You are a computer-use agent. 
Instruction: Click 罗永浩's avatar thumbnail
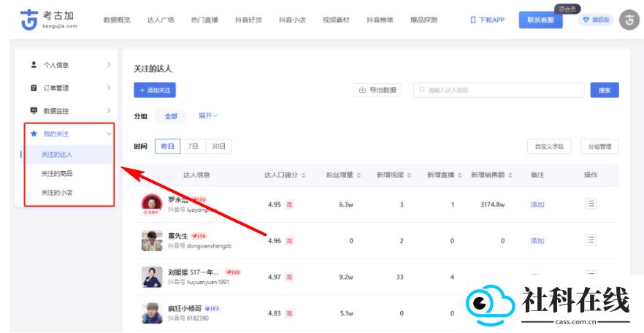click(152, 204)
